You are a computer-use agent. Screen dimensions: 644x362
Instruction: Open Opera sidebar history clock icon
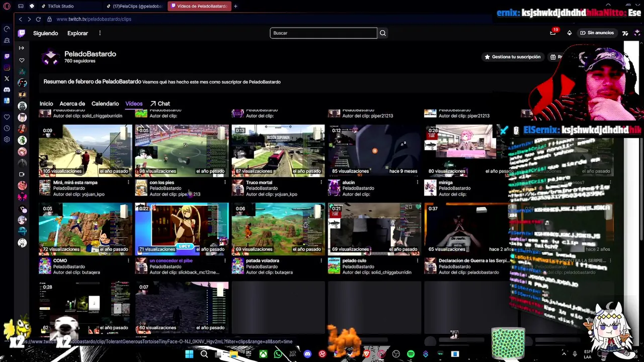(x=7, y=128)
